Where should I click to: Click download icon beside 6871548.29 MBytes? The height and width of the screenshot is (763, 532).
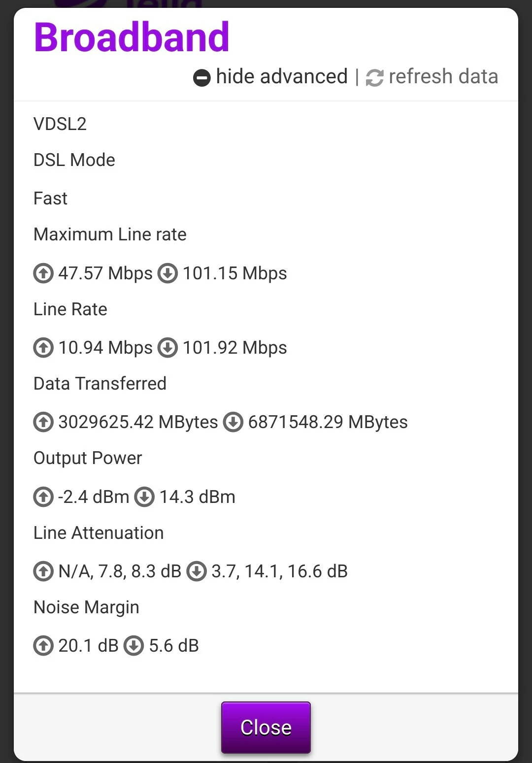[x=233, y=422]
